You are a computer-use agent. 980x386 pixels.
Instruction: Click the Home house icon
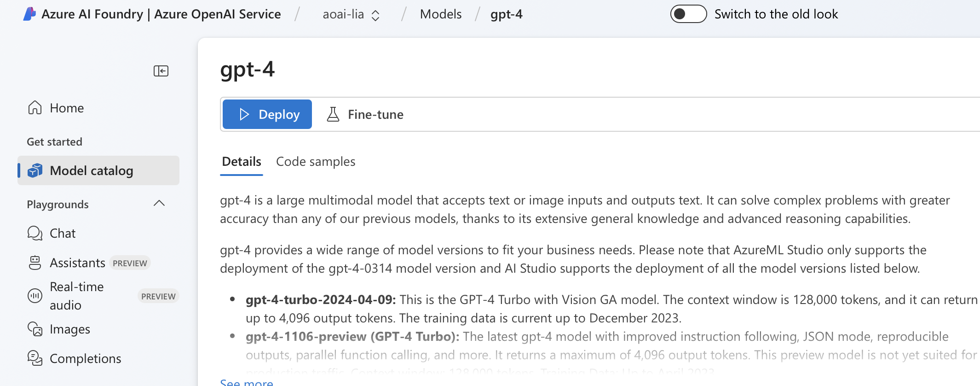point(35,108)
